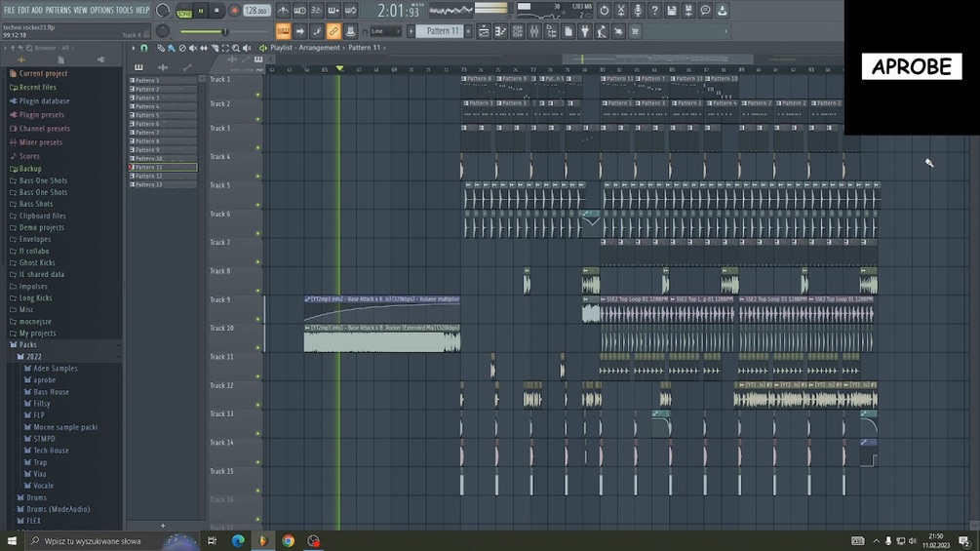Toggle the record button
Image resolution: width=980 pixels, height=551 pixels.
[234, 11]
